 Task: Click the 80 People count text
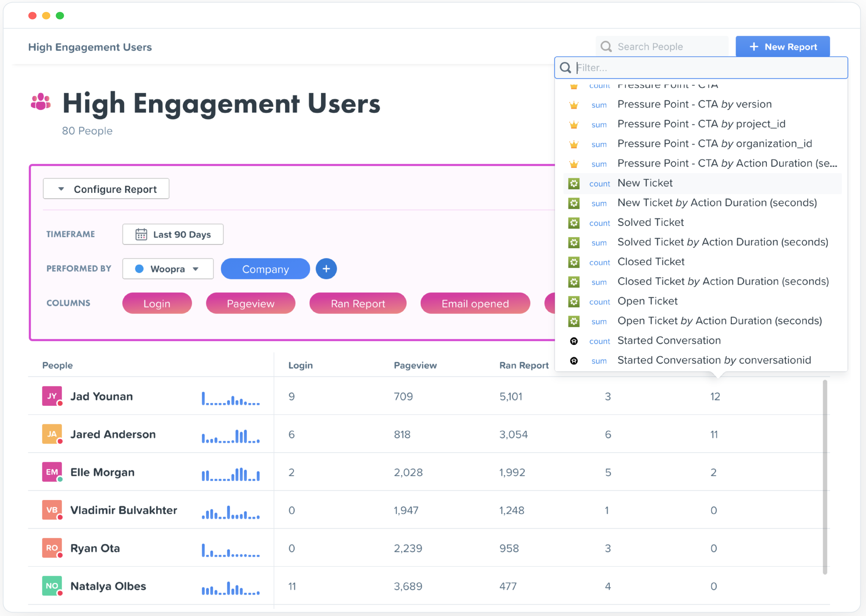coord(87,131)
